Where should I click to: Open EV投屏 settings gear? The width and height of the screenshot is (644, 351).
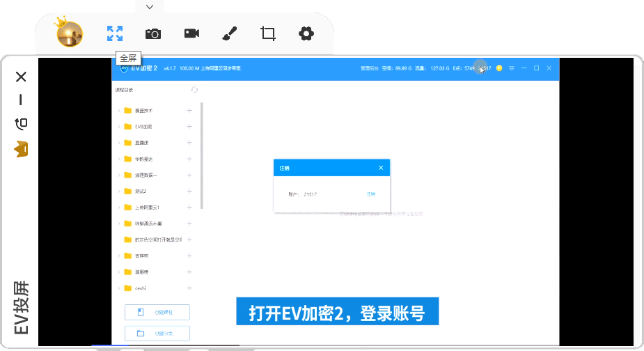306,33
